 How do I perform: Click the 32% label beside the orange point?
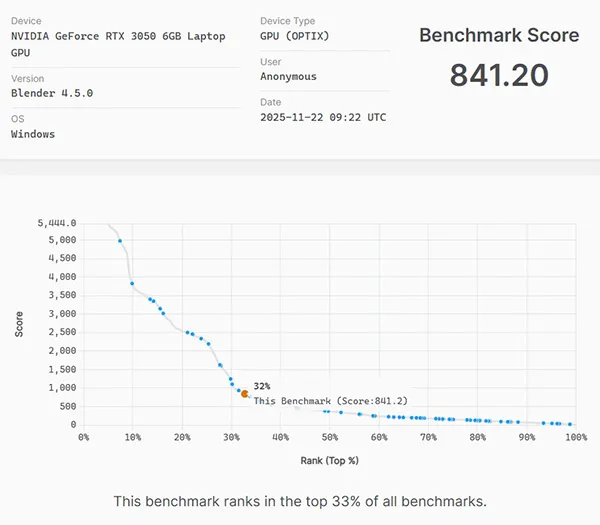point(262,385)
